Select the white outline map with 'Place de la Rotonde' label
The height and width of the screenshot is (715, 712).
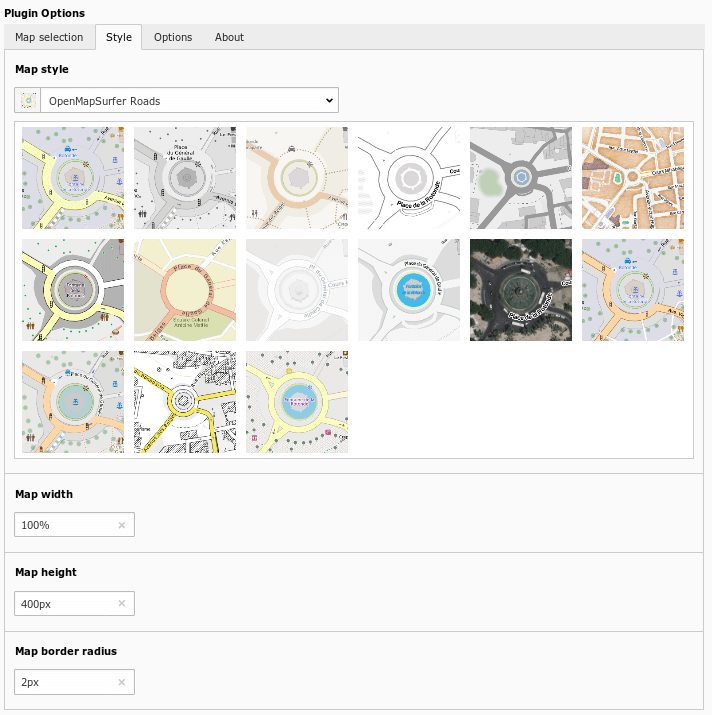pos(409,178)
